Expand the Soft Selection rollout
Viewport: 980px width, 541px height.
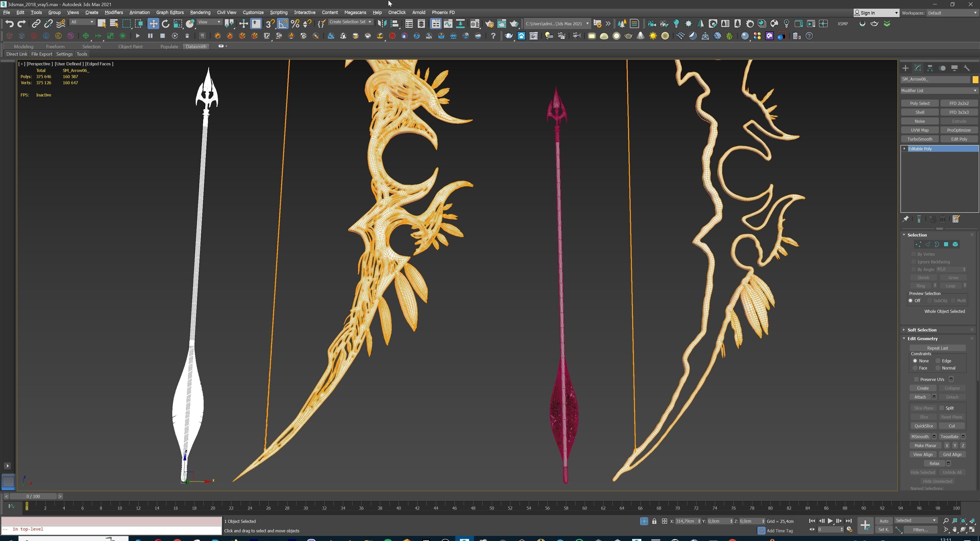(x=922, y=330)
